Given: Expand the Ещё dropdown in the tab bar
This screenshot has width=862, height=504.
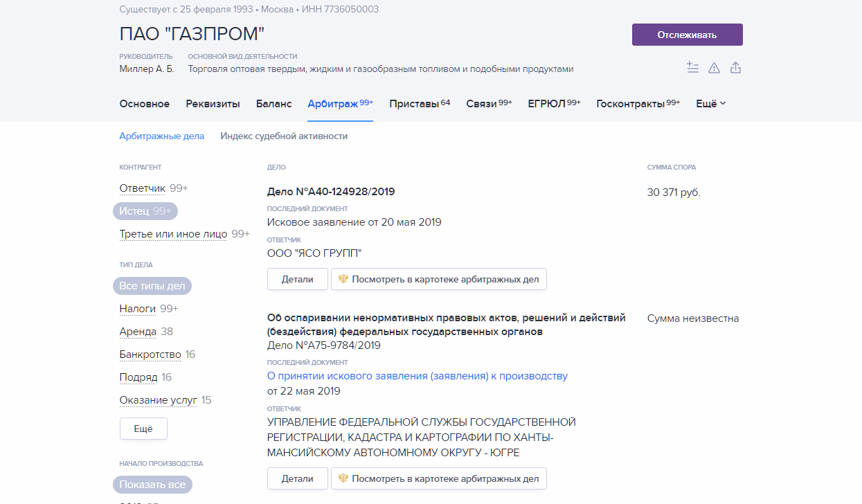Looking at the screenshot, I should (x=710, y=104).
